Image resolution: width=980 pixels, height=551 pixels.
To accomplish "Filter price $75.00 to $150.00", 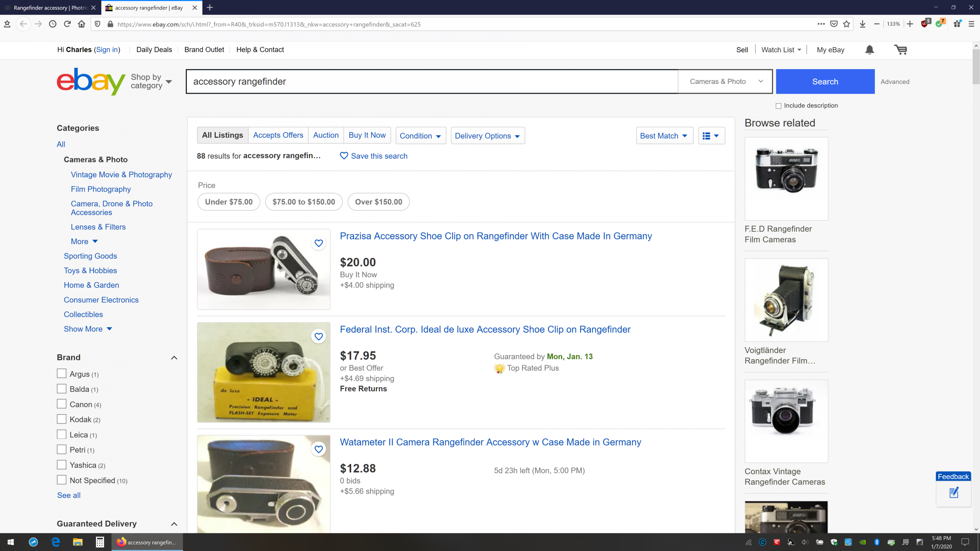I will click(x=303, y=202).
